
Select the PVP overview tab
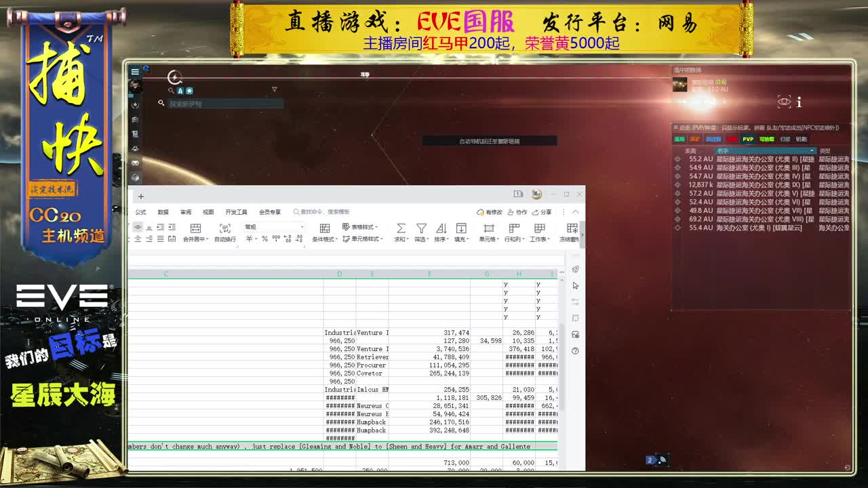click(748, 139)
